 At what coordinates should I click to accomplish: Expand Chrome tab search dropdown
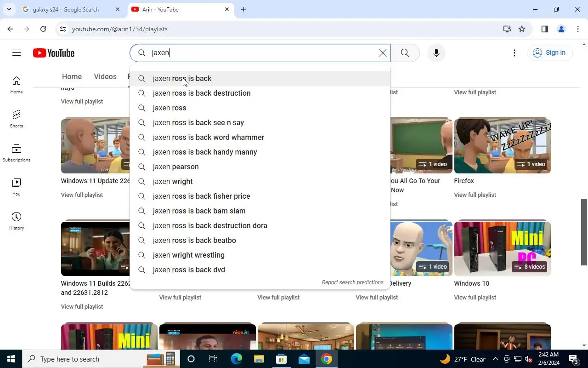pyautogui.click(x=9, y=9)
